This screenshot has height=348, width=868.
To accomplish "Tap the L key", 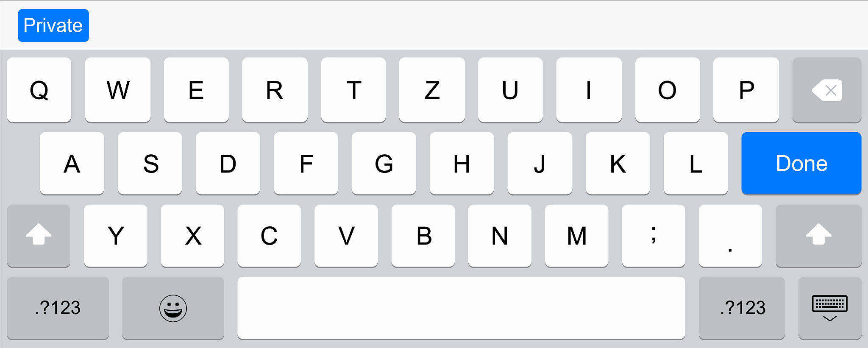I will click(696, 163).
